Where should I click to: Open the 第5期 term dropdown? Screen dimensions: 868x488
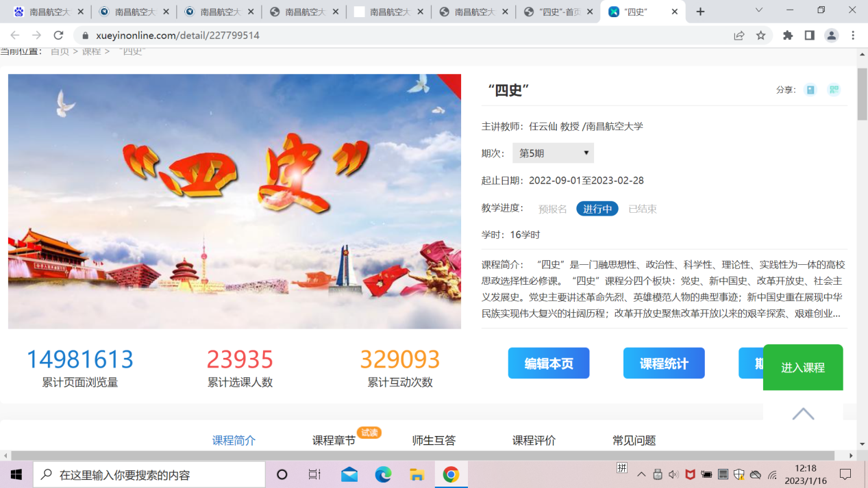click(553, 153)
